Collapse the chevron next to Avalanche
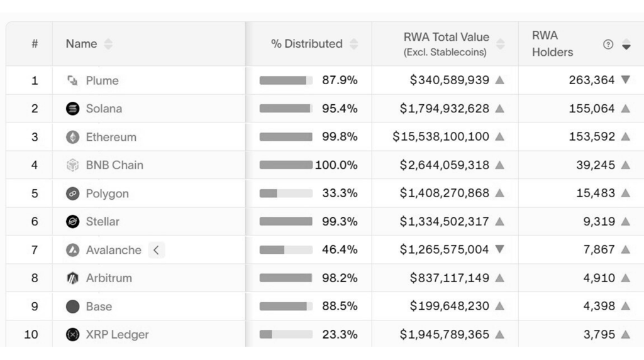 [156, 250]
